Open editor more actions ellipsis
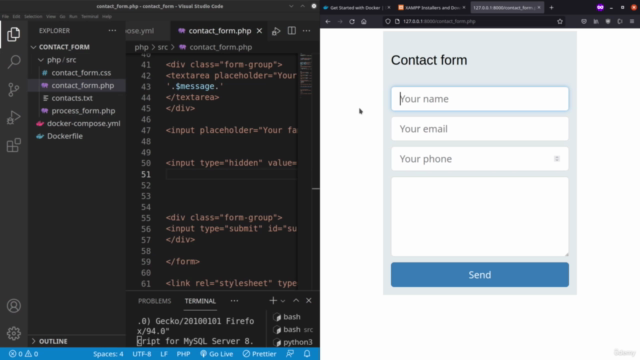 (307, 31)
